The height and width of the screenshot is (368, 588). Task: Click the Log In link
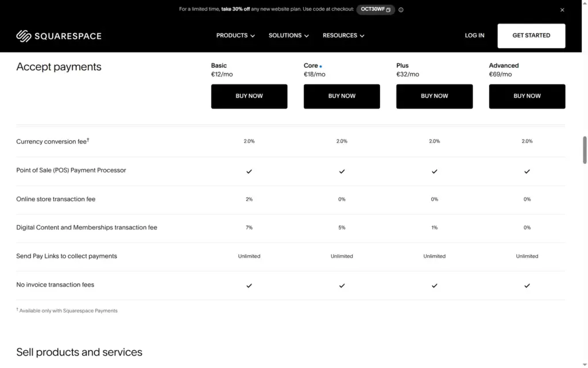click(474, 35)
